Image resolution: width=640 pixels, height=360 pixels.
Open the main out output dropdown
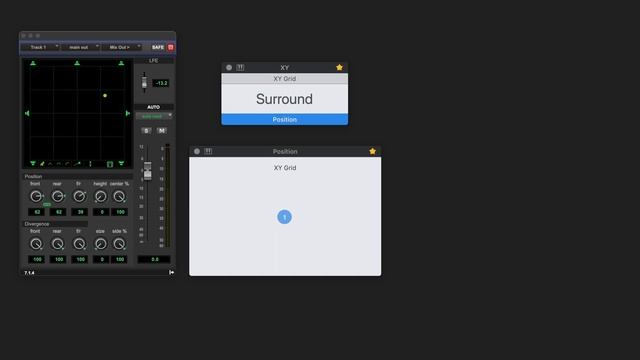click(80, 47)
